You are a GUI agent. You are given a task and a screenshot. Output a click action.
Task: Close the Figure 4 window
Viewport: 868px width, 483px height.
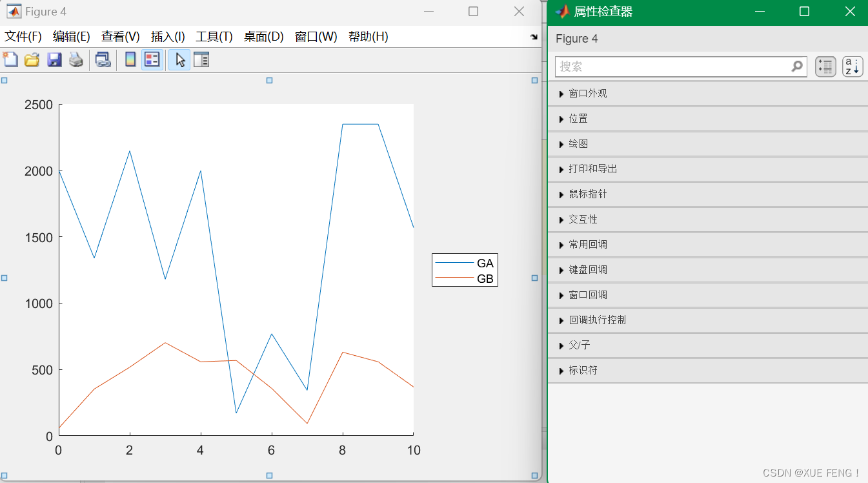tap(519, 12)
